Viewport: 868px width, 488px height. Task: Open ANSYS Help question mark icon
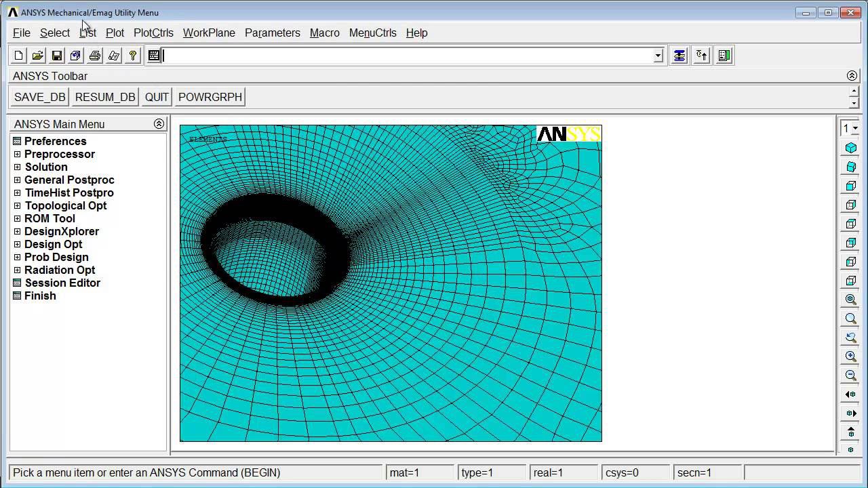tap(133, 56)
